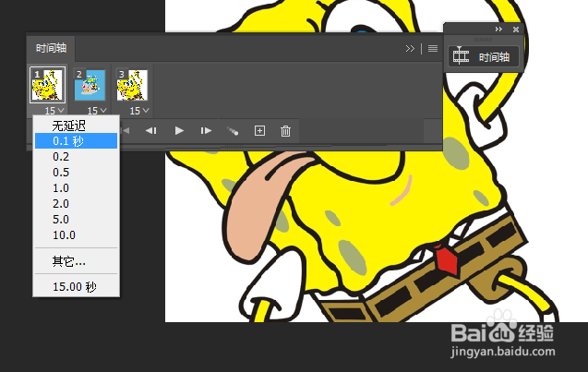The height and width of the screenshot is (372, 588).
Task: Select the 无延迟 (no delay) option
Action: (x=76, y=126)
